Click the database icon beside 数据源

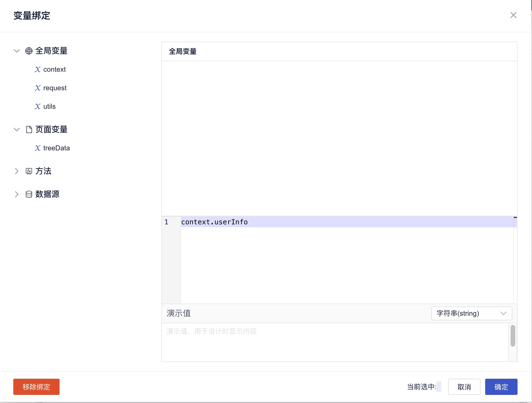(x=29, y=194)
